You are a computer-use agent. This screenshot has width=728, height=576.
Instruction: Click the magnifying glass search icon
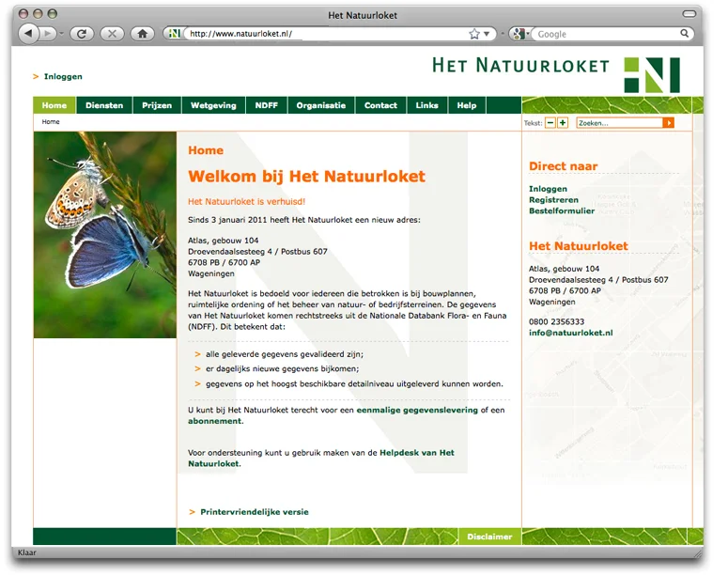(x=685, y=34)
